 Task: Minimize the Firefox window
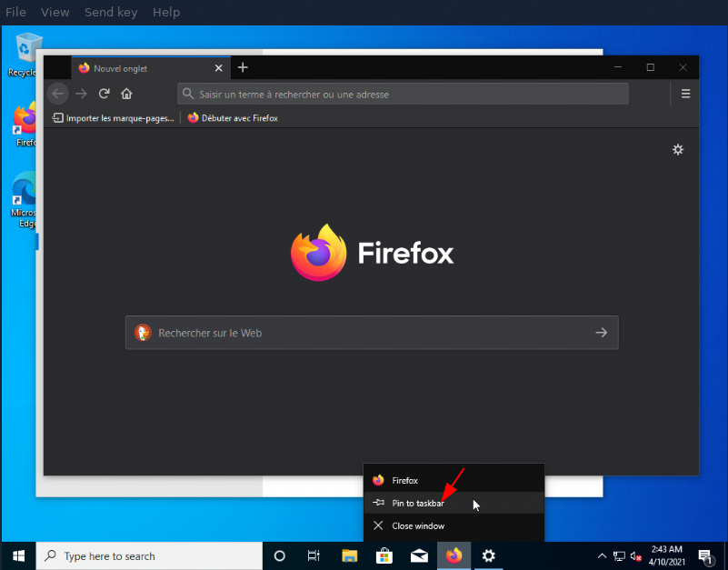(617, 67)
